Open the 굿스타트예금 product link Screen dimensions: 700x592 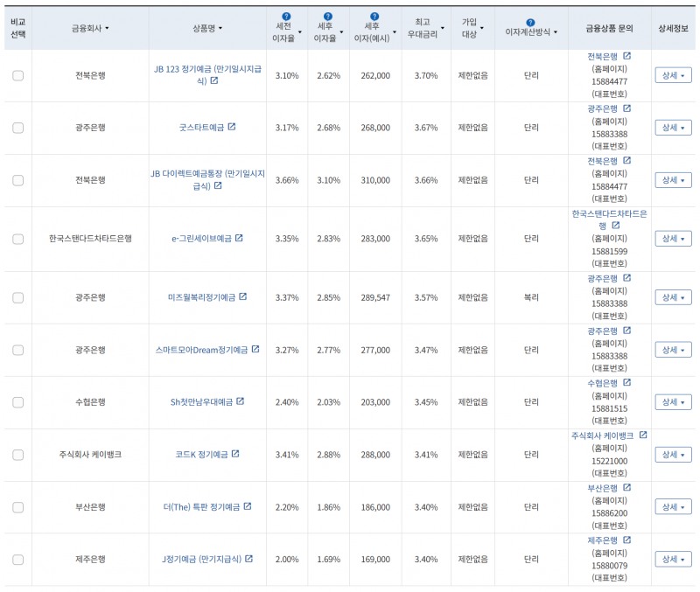pos(201,128)
